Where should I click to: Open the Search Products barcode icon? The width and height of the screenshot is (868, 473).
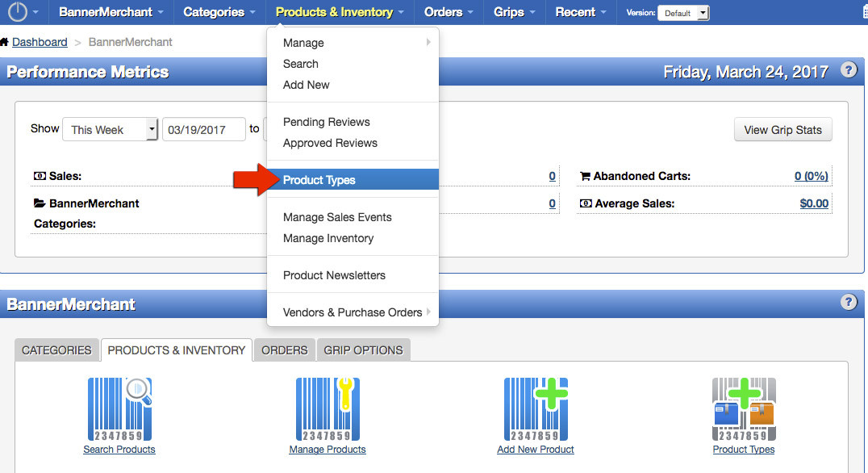point(119,408)
